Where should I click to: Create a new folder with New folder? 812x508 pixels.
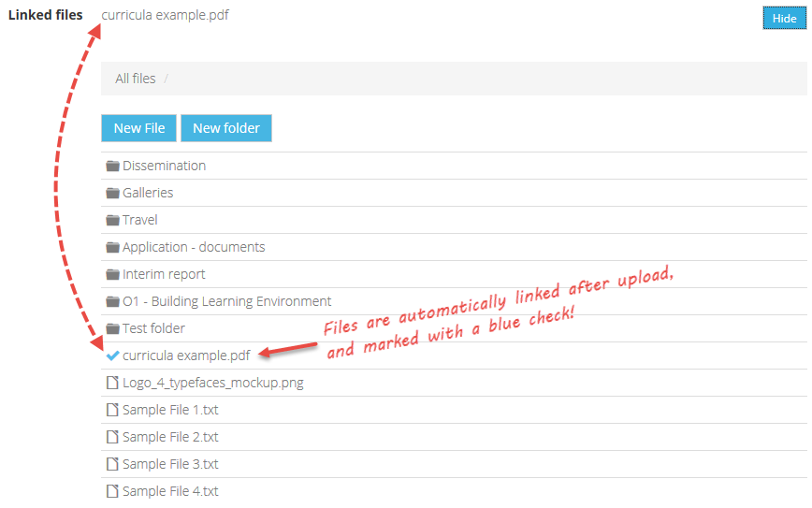coord(226,128)
